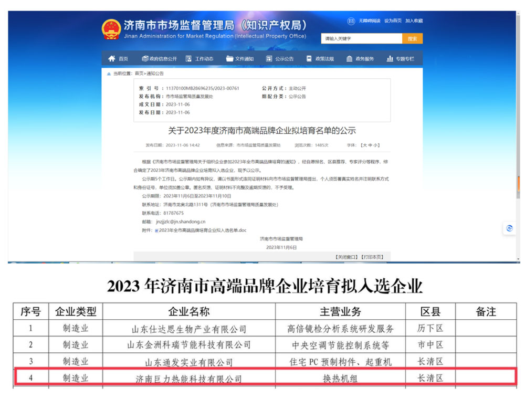Click the 公示公告 document icon
This screenshot has height=420, width=525.
click(x=269, y=58)
